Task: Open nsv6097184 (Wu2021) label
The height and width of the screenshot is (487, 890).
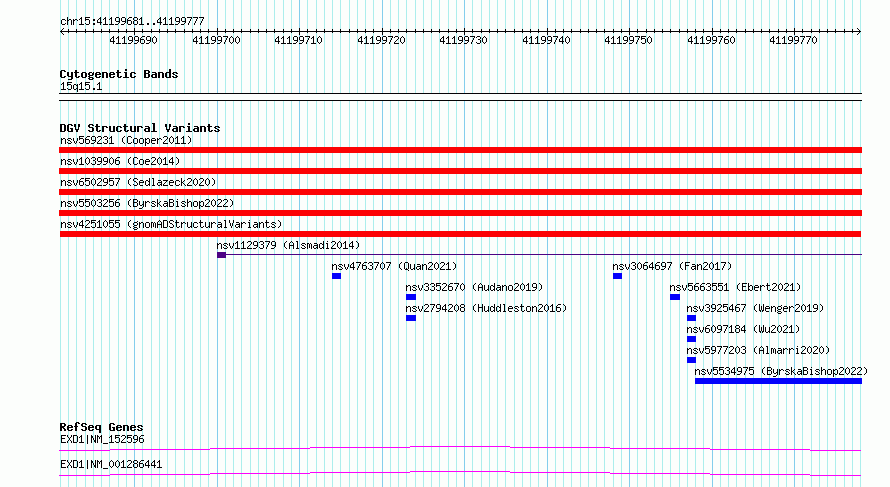Action: [744, 329]
